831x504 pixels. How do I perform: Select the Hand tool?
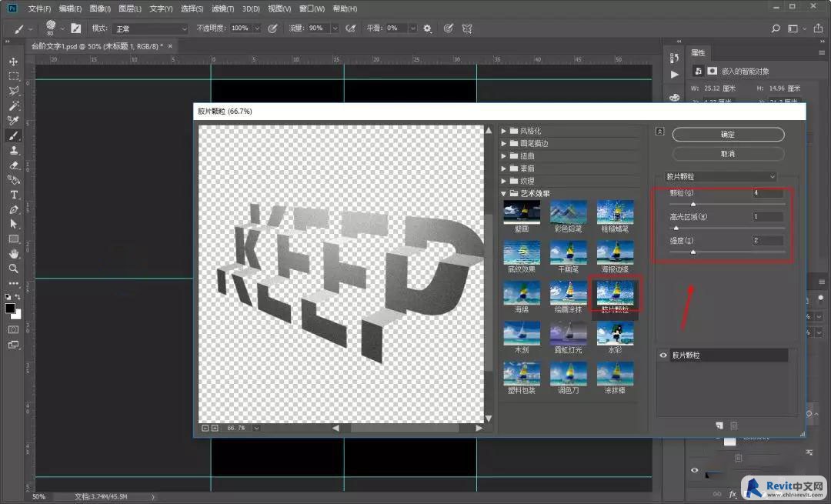13,254
